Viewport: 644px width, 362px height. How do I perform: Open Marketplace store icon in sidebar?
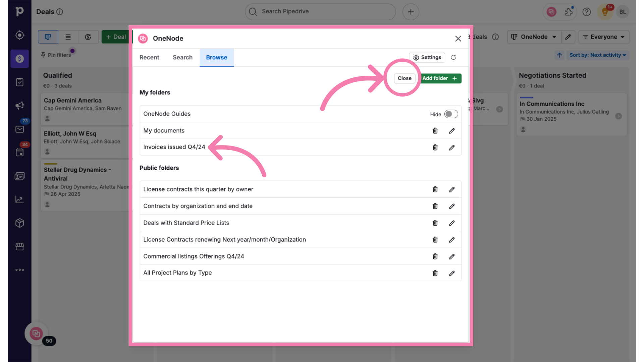[x=19, y=246]
